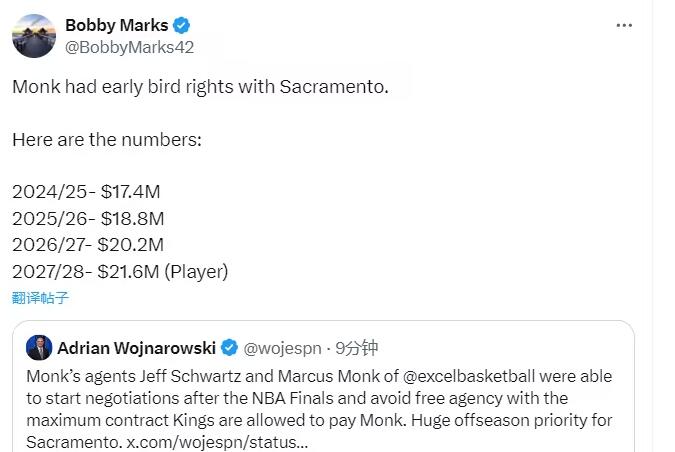Open Adrian Wojnarowski name in quoted tweet
675x452 pixels.
click(135, 348)
